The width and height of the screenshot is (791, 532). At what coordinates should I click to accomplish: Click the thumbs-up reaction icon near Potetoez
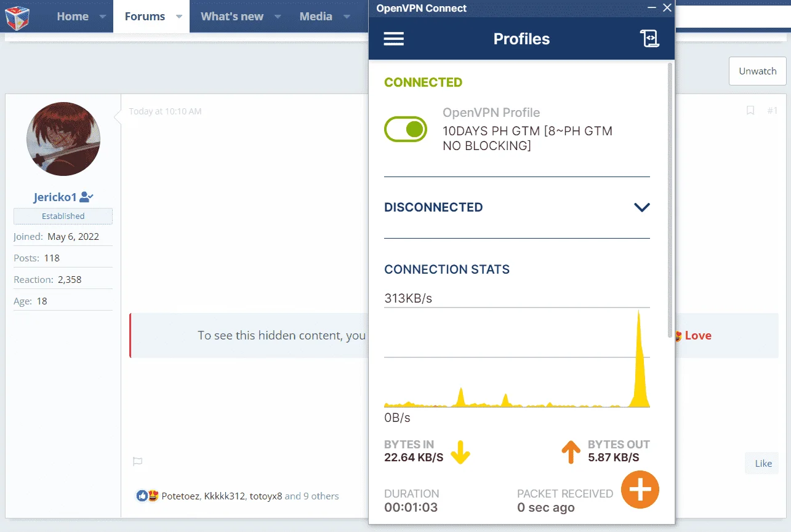point(142,496)
